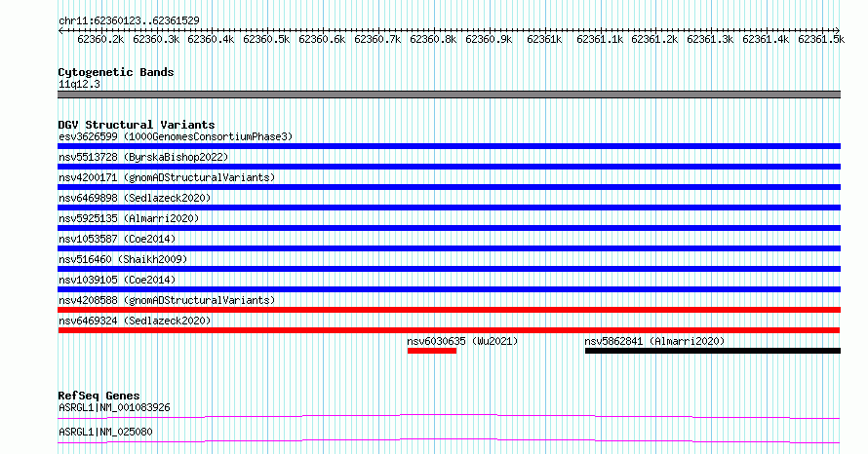This screenshot has height=454, width=868.
Task: Click the 11q12.3 band label
Action: tap(80, 84)
